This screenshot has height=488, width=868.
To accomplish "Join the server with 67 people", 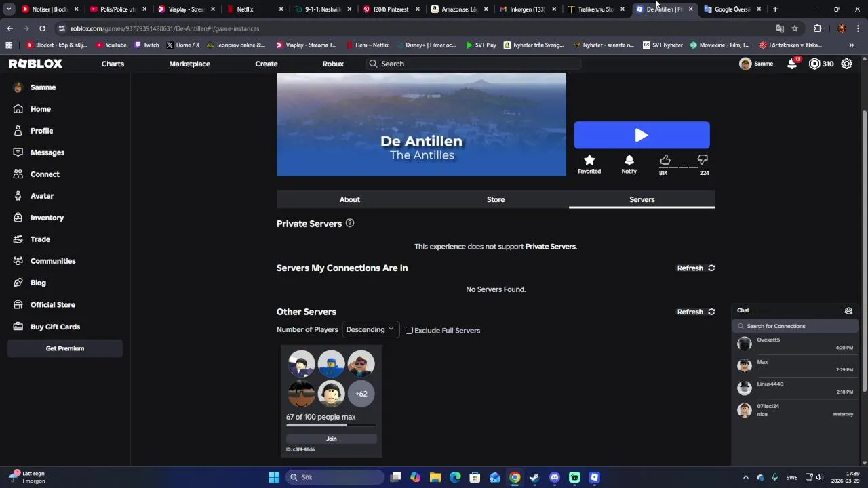I will [332, 439].
